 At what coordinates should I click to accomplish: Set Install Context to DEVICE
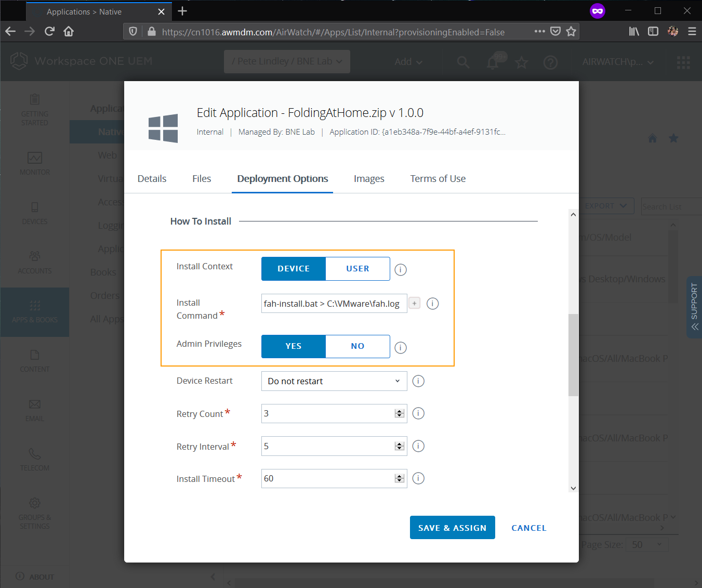pyautogui.click(x=294, y=269)
